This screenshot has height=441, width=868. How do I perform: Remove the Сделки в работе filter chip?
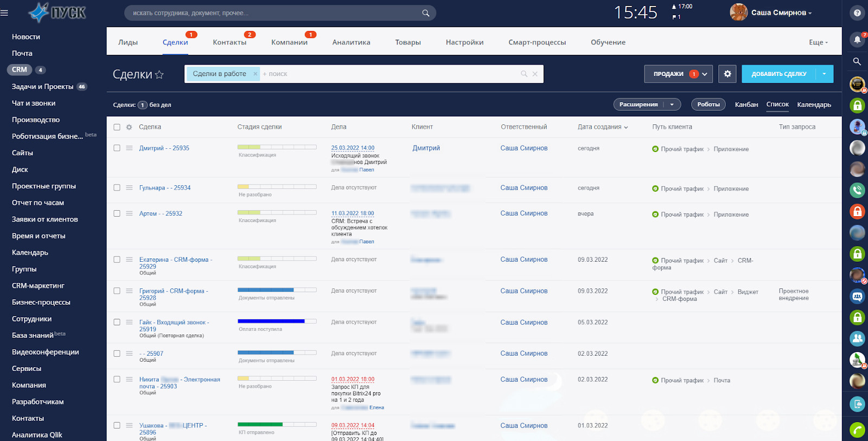pyautogui.click(x=256, y=74)
